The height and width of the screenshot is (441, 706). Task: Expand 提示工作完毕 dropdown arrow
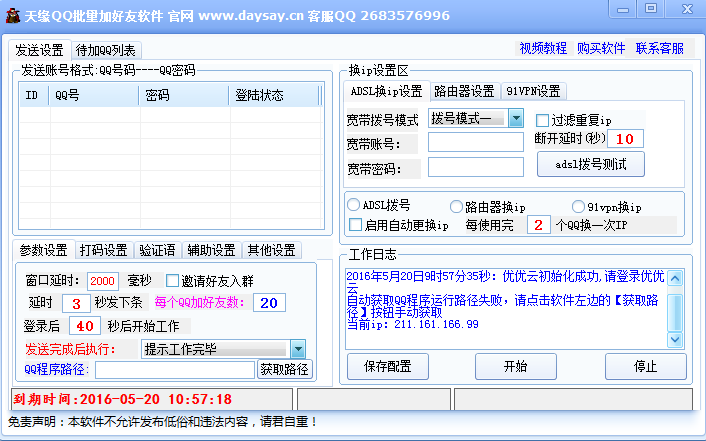(298, 349)
